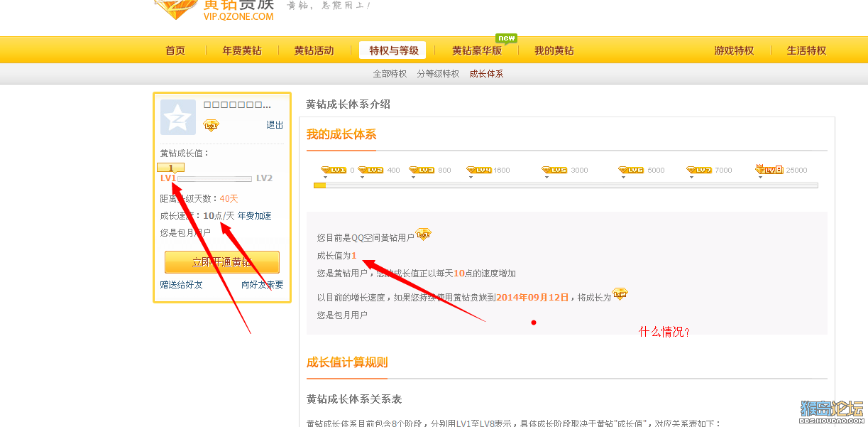This screenshot has height=427, width=868.
Task: Click the username link in user panel
Action: coord(237,105)
